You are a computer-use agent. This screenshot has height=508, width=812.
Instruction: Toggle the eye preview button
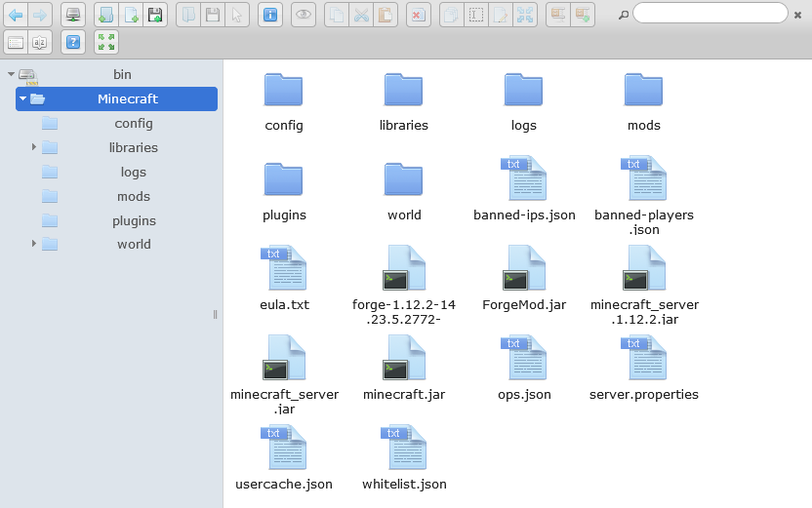(304, 15)
